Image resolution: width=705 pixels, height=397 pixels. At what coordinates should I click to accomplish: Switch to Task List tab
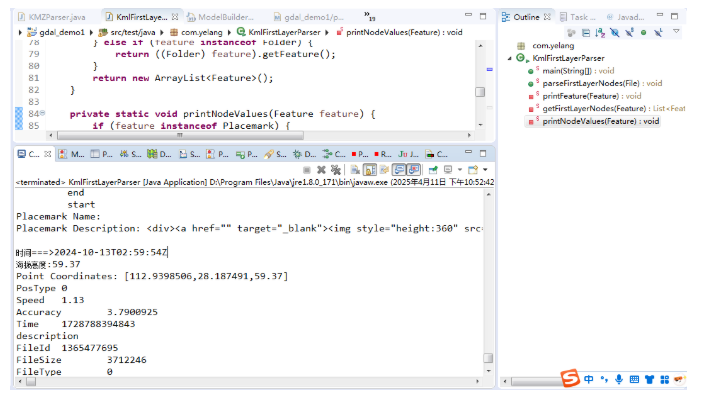[x=578, y=17]
